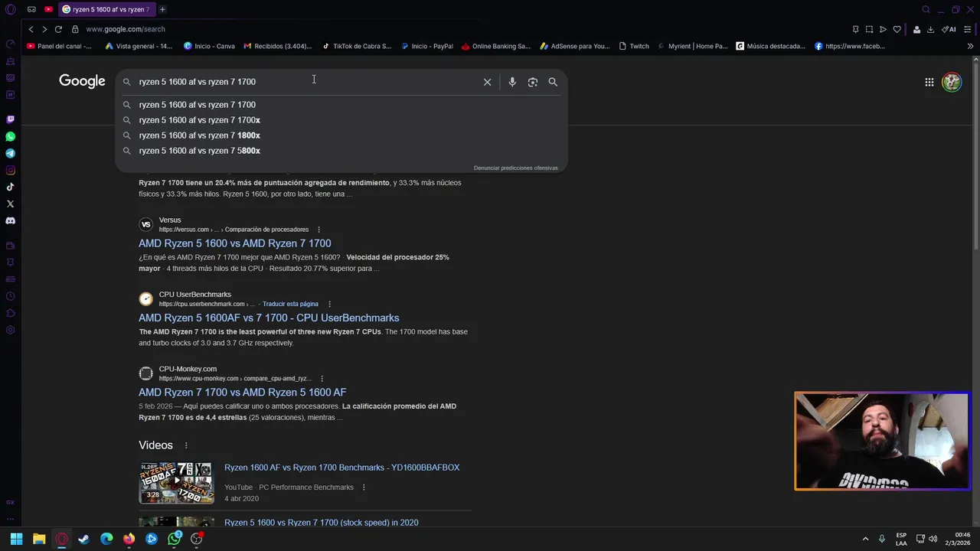Play the 3:28 Ryzen 1600AF video thumbnail

176,483
